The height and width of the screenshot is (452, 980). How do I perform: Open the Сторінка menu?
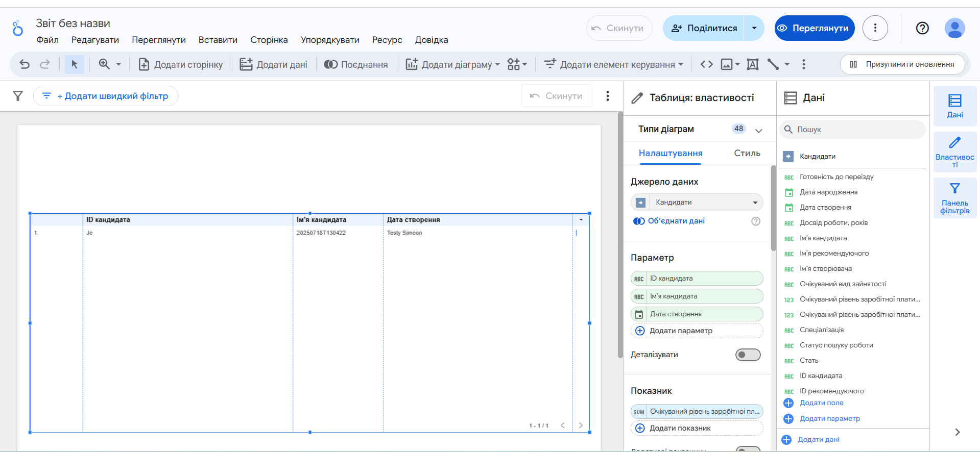click(x=269, y=40)
